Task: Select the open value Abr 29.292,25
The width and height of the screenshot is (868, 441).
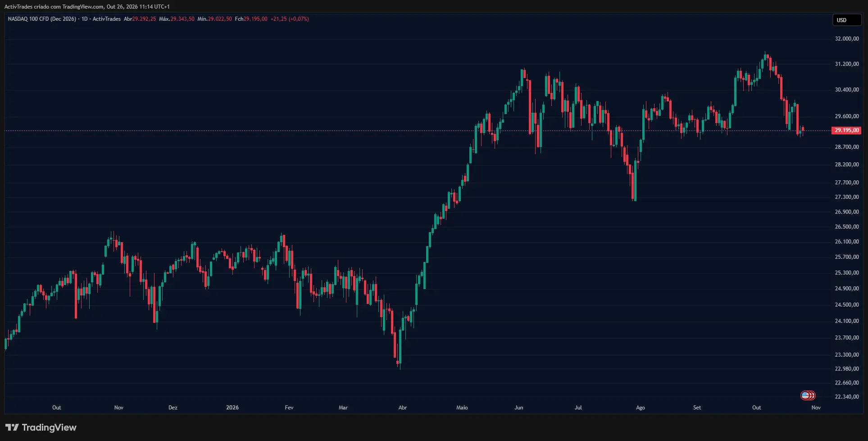Action: pos(140,19)
